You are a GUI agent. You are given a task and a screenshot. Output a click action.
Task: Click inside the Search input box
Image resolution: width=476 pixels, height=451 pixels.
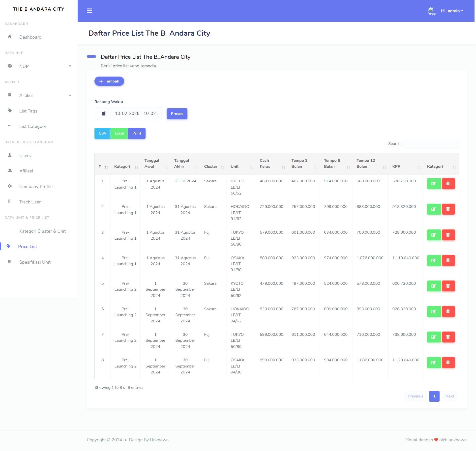coord(431,143)
